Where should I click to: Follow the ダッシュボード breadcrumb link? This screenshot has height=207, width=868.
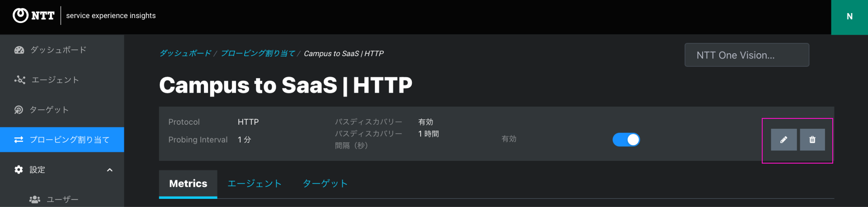pos(185,53)
